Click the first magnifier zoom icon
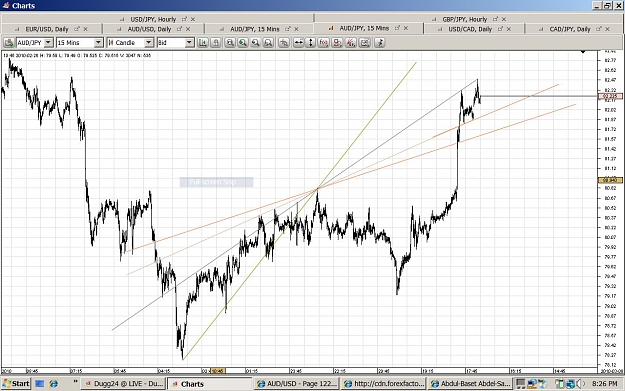Image resolution: width=625 pixels, height=391 pixels. [x=230, y=43]
